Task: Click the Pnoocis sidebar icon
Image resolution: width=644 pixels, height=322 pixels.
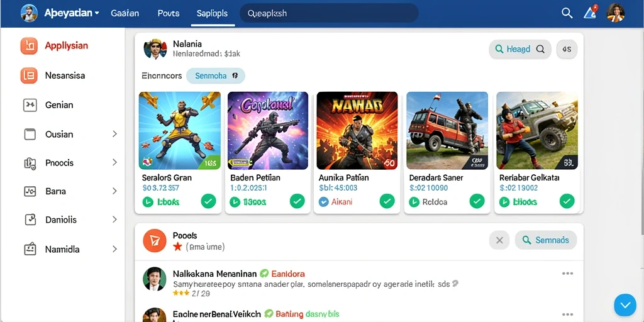Action: (x=30, y=163)
